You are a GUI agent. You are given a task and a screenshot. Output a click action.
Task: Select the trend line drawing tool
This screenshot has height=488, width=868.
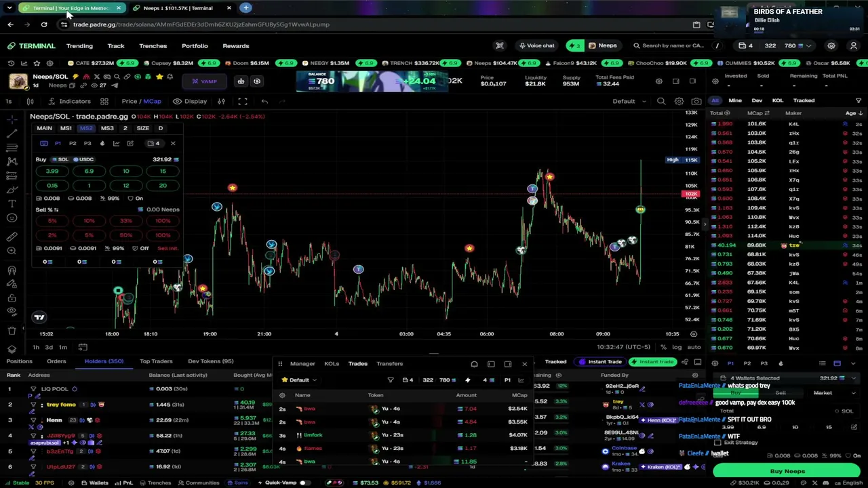point(12,134)
